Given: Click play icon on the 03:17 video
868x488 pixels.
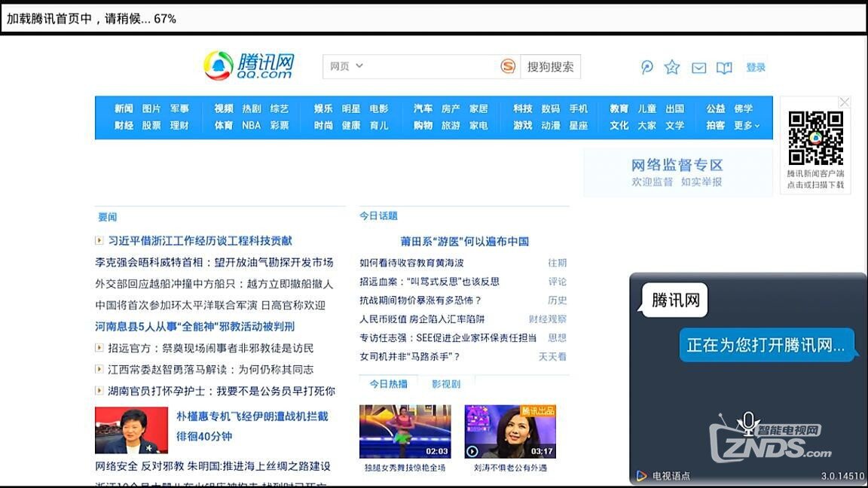Looking at the screenshot, I should 472,451.
